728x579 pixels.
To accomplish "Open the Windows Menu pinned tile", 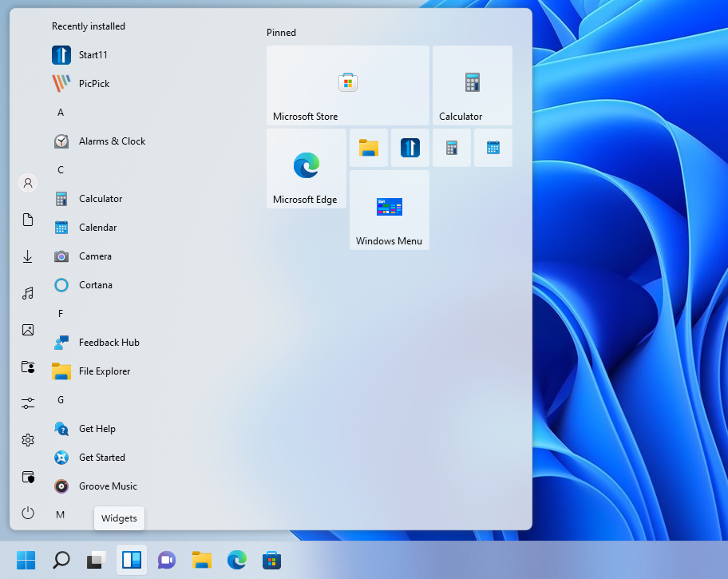I will click(x=389, y=210).
